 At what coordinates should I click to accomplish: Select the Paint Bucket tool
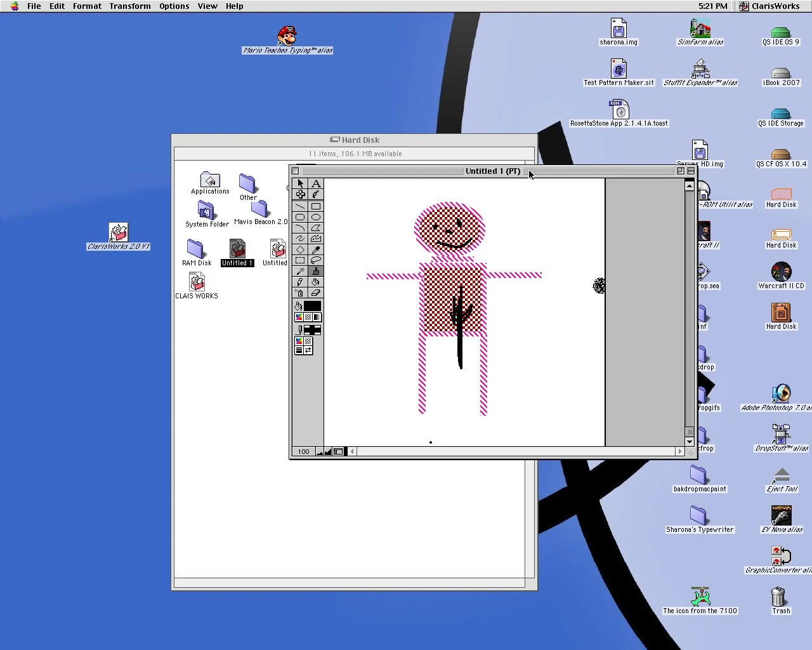[316, 282]
